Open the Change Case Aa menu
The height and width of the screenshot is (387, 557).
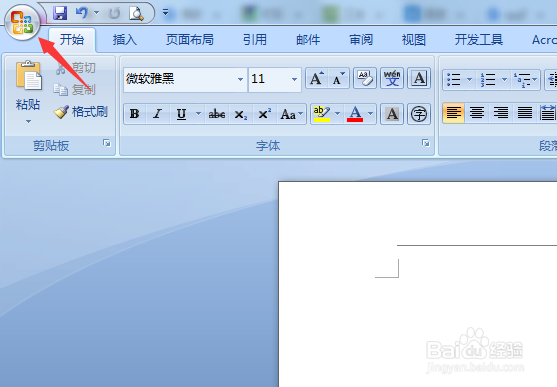(x=292, y=114)
